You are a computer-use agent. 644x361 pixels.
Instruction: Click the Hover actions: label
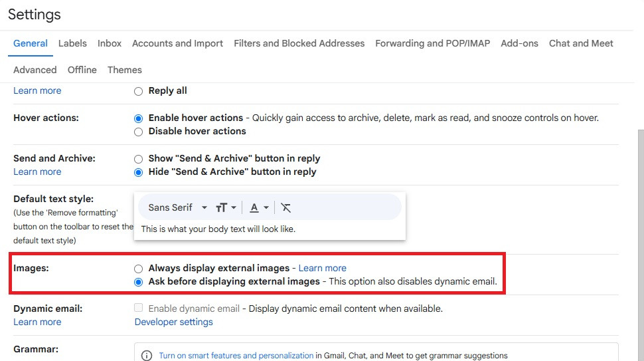(x=46, y=118)
